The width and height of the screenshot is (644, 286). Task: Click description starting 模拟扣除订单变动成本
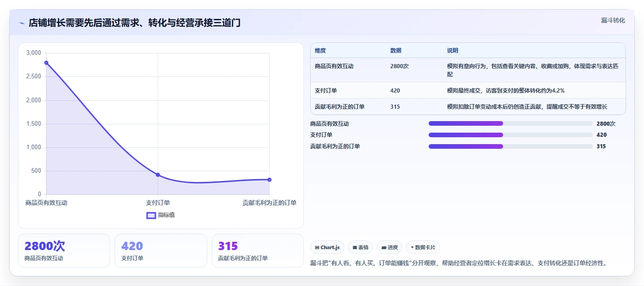tap(527, 107)
